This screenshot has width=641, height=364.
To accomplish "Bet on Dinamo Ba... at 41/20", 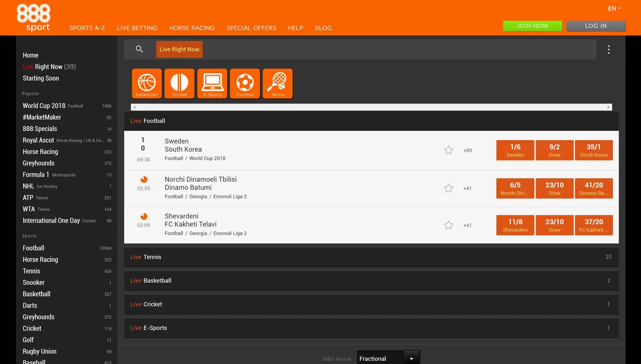I will tap(594, 188).
